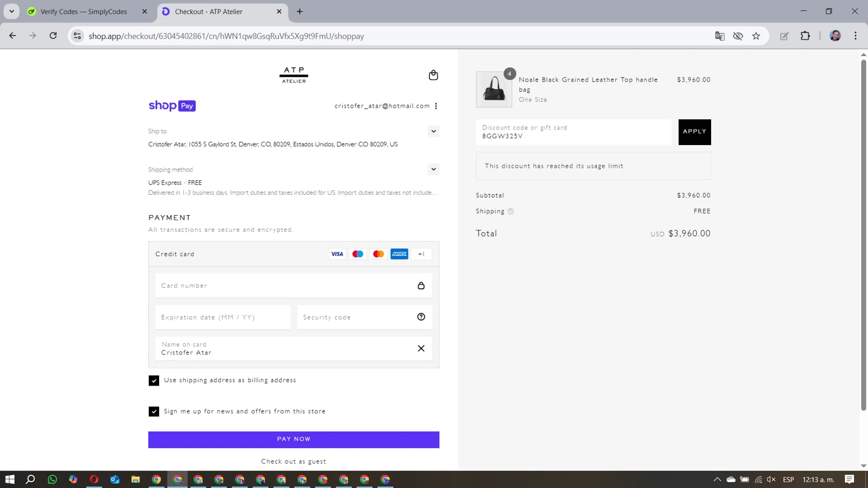The image size is (868, 488).
Task: Click the Visa card logo
Action: click(x=337, y=254)
